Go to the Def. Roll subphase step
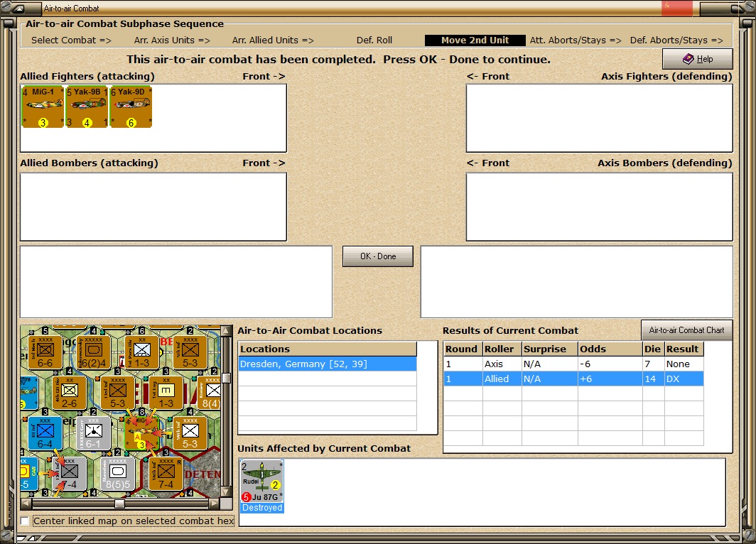The image size is (756, 544). 374,40
